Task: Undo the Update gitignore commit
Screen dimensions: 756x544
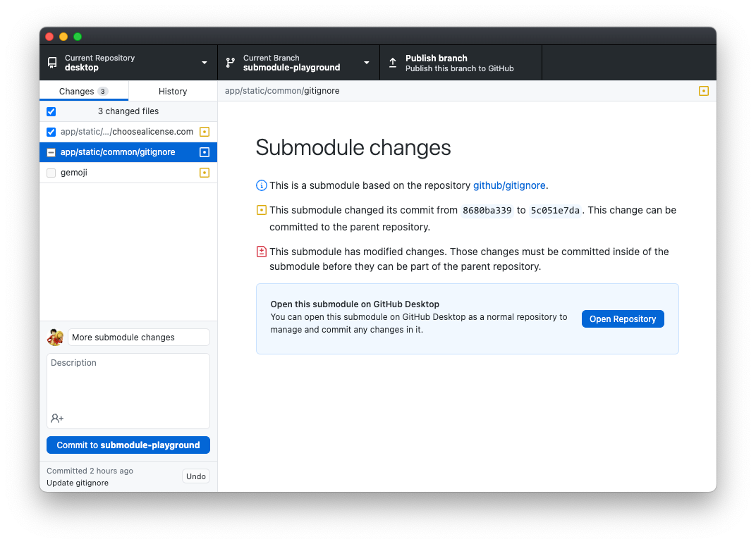Action: point(195,476)
